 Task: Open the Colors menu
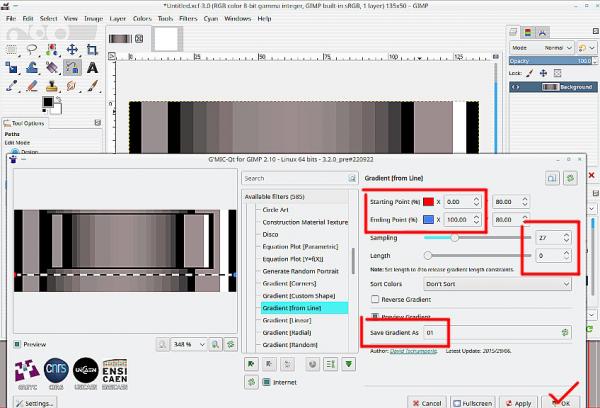tap(142, 18)
